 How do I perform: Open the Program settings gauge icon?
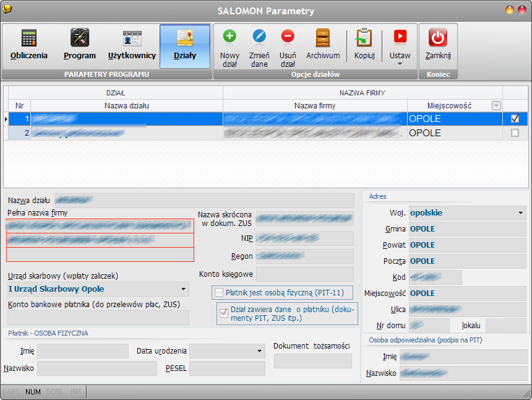click(80, 37)
